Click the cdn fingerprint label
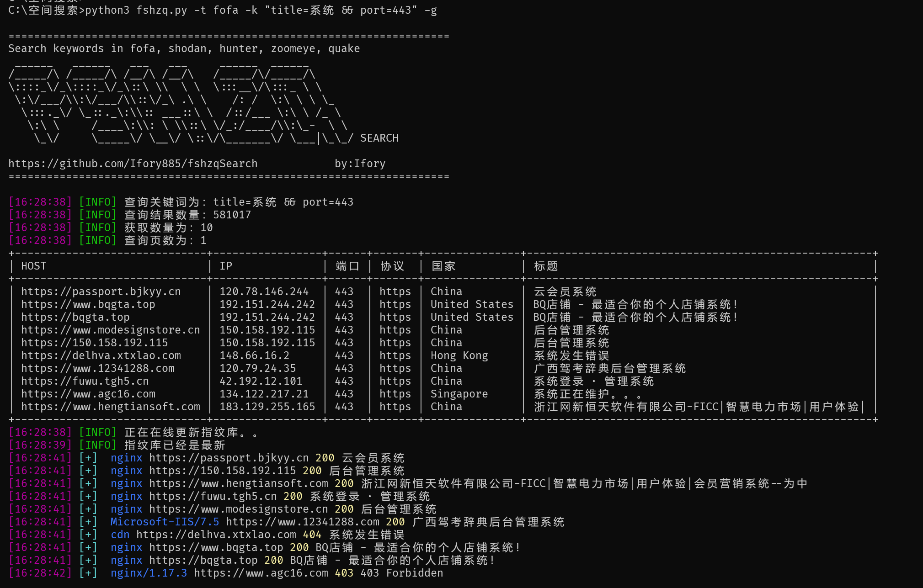 120,535
